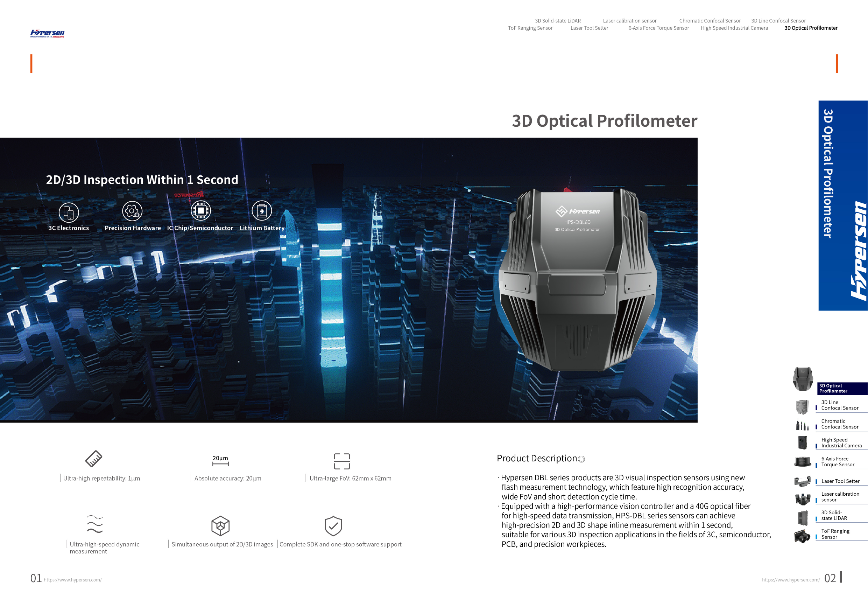Click 'Ultra-high-speed dynamic measurement' text
This screenshot has height=614, width=868.
pos(104,548)
